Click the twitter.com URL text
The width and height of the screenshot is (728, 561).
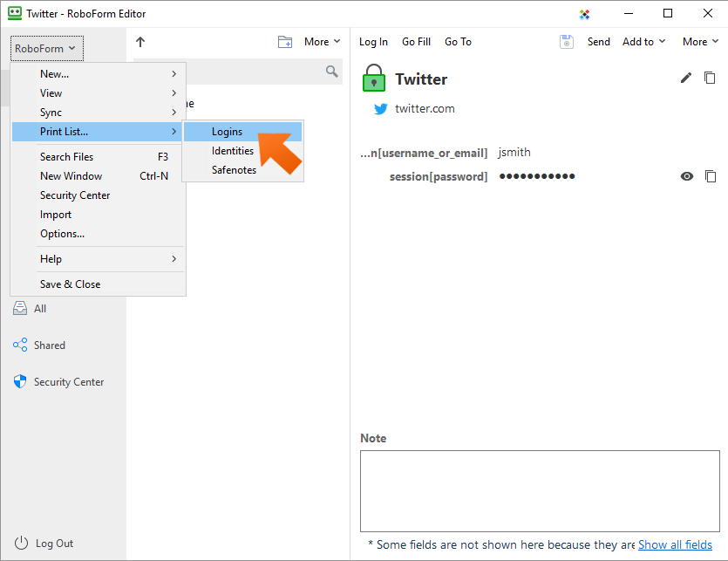tap(425, 109)
